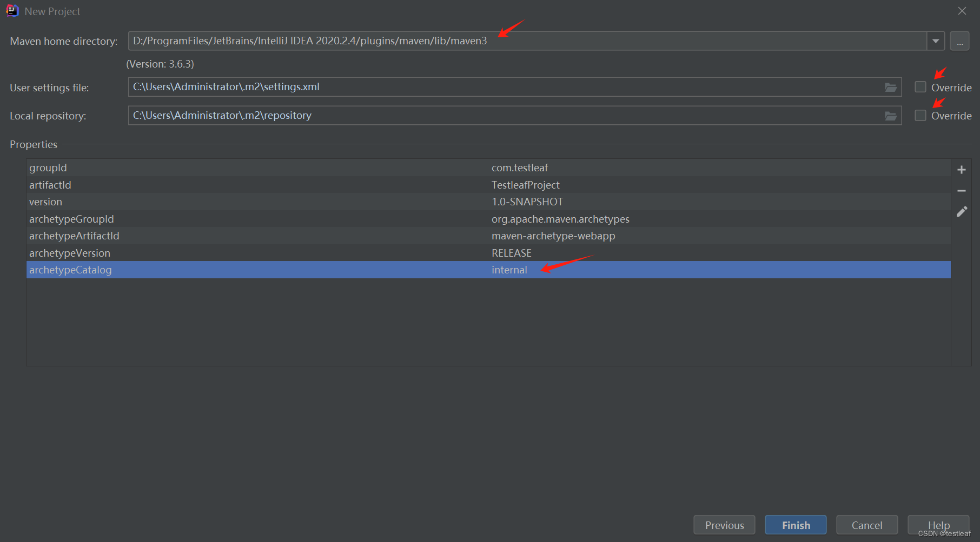The image size is (980, 542).
Task: Click the edit property pencil icon
Action: (961, 211)
